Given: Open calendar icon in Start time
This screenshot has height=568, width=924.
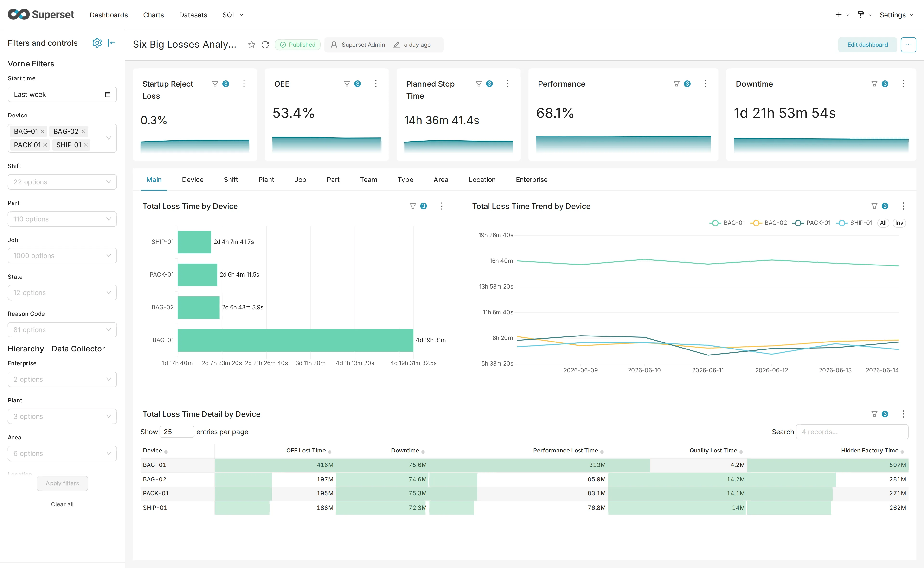Looking at the screenshot, I should pyautogui.click(x=108, y=94).
